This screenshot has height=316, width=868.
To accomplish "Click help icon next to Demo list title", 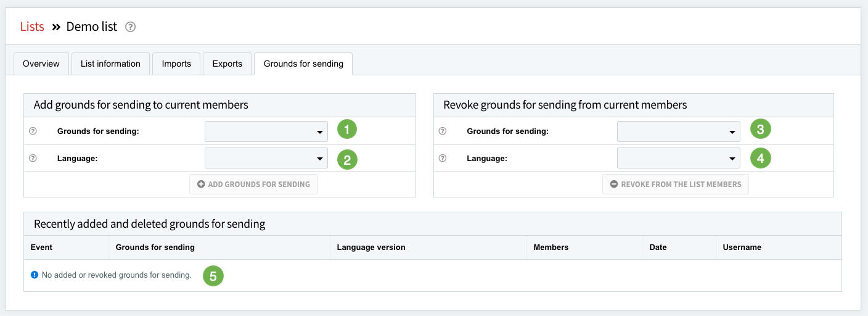I will click(x=130, y=27).
